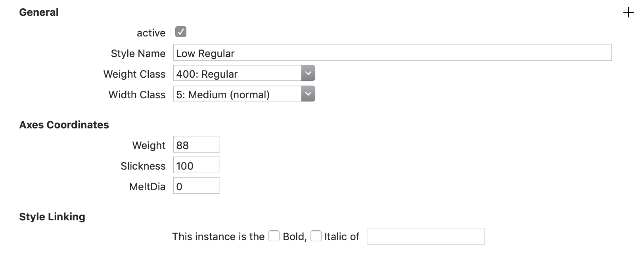The width and height of the screenshot is (644, 256).
Task: Enable the Italic style linking checkbox
Action: [316, 236]
